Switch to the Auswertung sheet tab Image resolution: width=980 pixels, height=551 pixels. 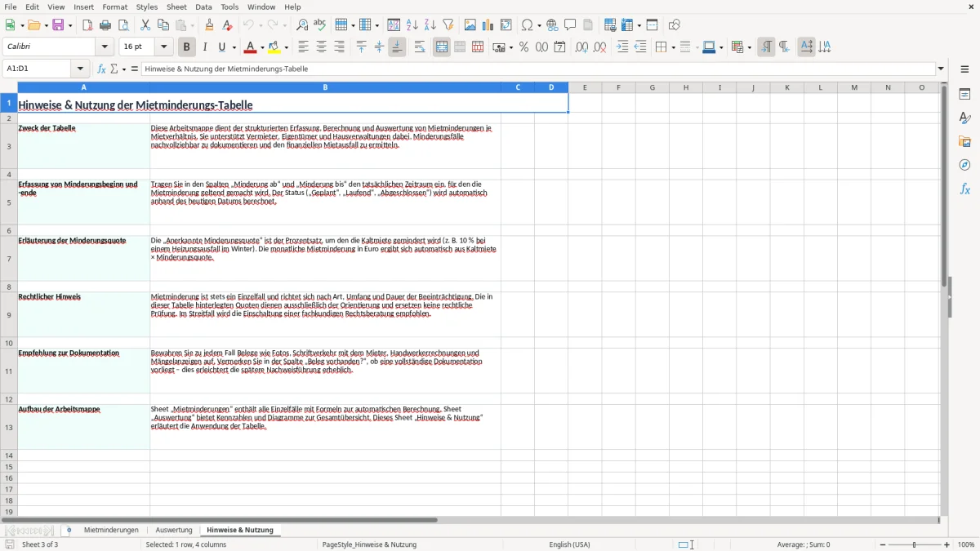(x=174, y=530)
